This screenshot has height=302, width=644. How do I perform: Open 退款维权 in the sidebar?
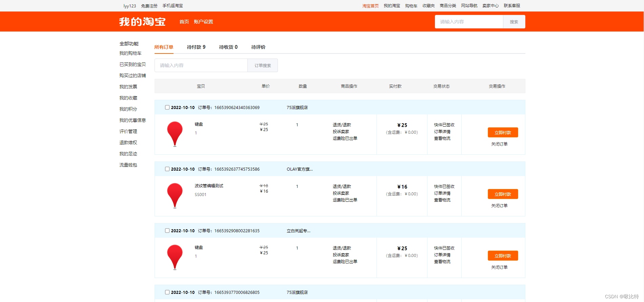(x=128, y=143)
